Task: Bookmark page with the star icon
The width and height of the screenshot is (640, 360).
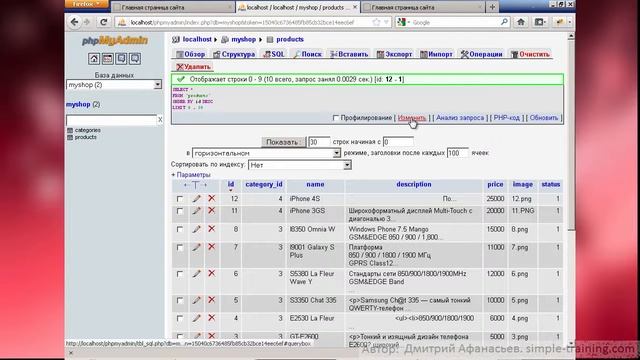Action: (376, 22)
